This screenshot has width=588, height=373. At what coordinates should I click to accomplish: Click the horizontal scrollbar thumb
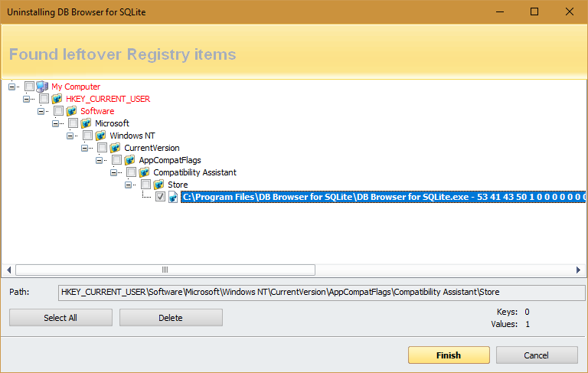click(165, 270)
